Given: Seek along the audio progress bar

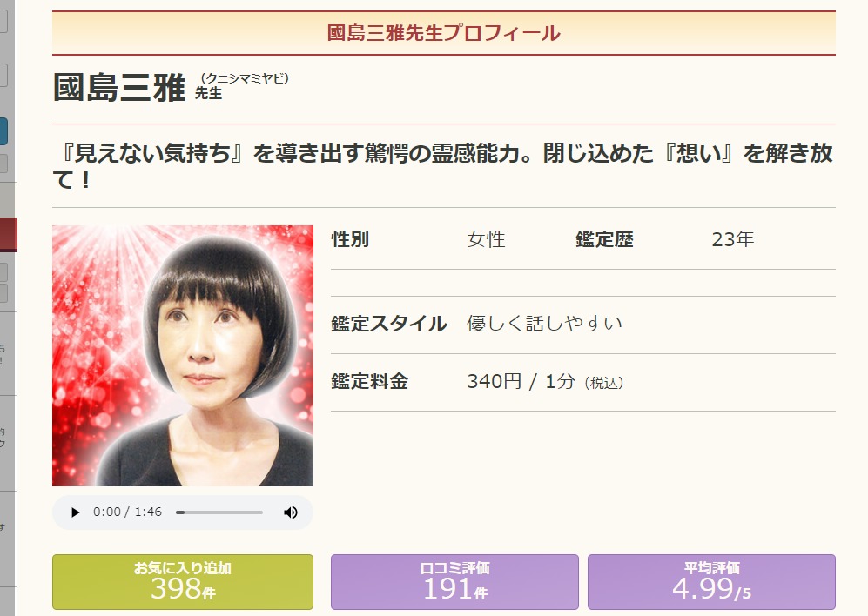Looking at the screenshot, I should tap(219, 512).
